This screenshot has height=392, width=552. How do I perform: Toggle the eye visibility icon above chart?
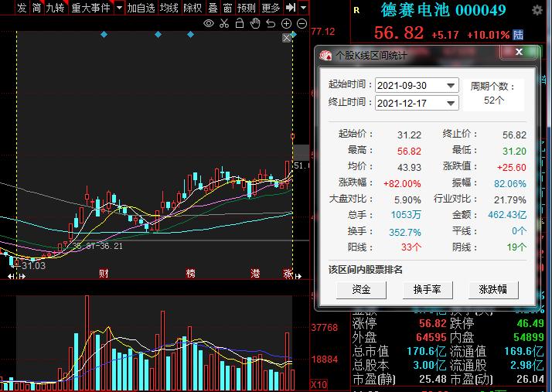point(209,24)
